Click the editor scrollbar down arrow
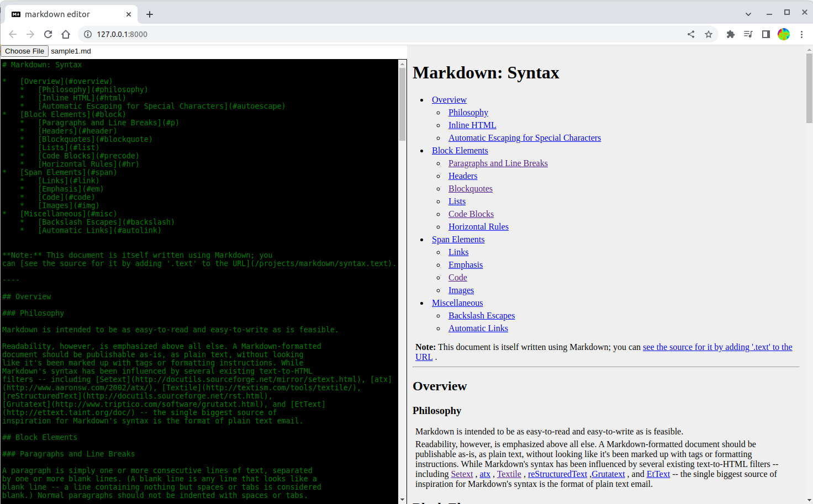The image size is (813, 504). click(x=403, y=499)
